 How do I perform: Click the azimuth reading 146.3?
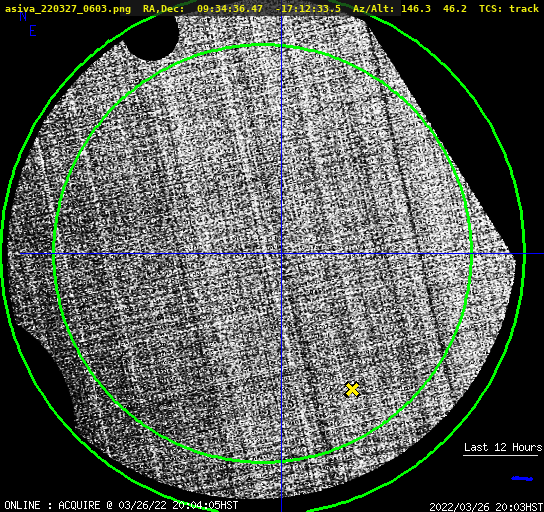(416, 8)
